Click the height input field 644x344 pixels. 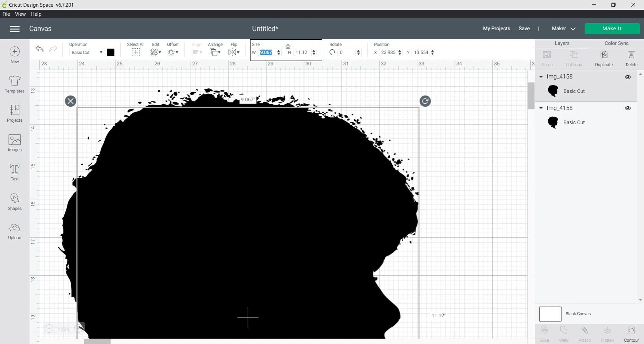tap(302, 53)
